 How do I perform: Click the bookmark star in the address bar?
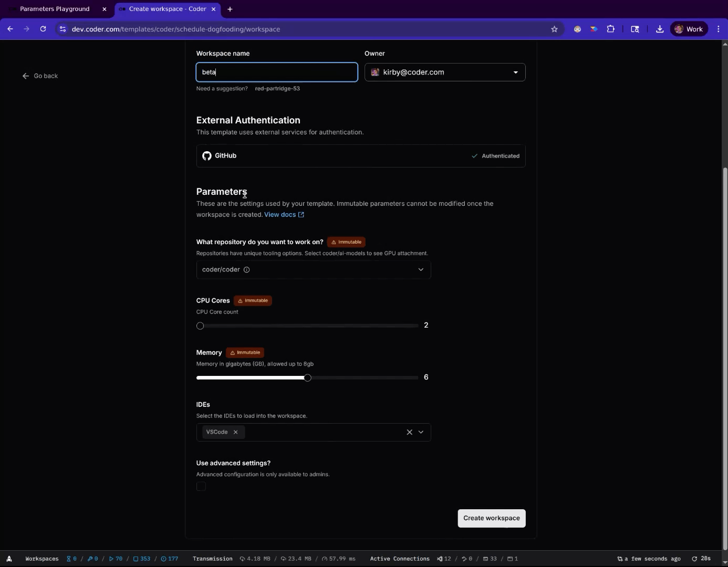554,29
